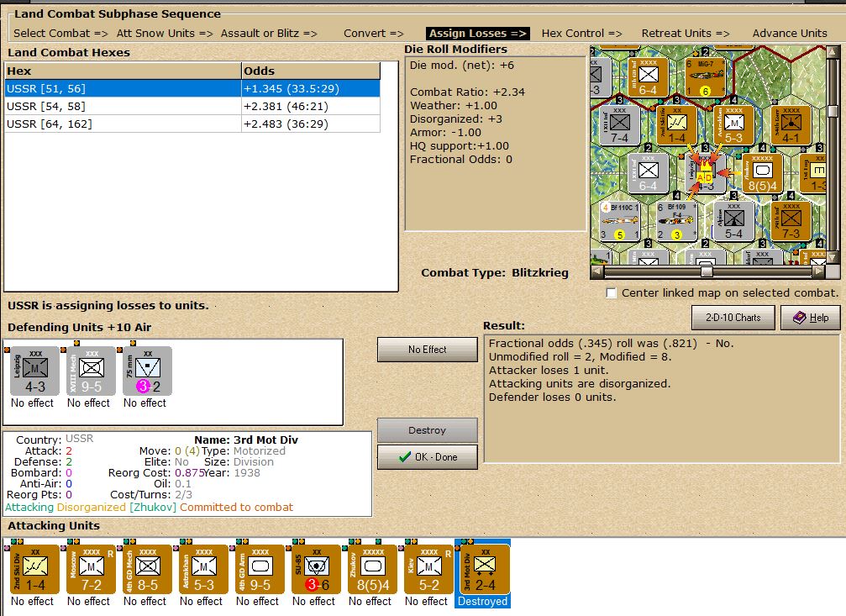
Task: Mark selected unit as No Effect
Action: [x=428, y=350]
